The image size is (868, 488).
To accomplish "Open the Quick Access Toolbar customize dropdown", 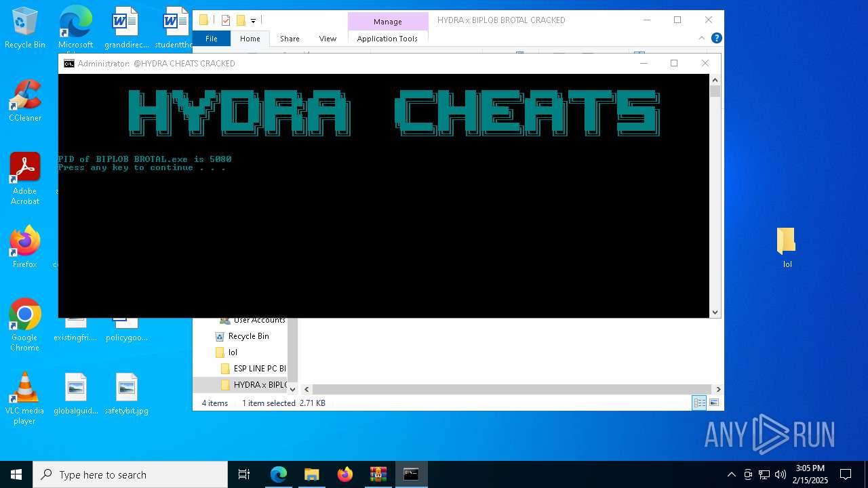I will (x=253, y=20).
